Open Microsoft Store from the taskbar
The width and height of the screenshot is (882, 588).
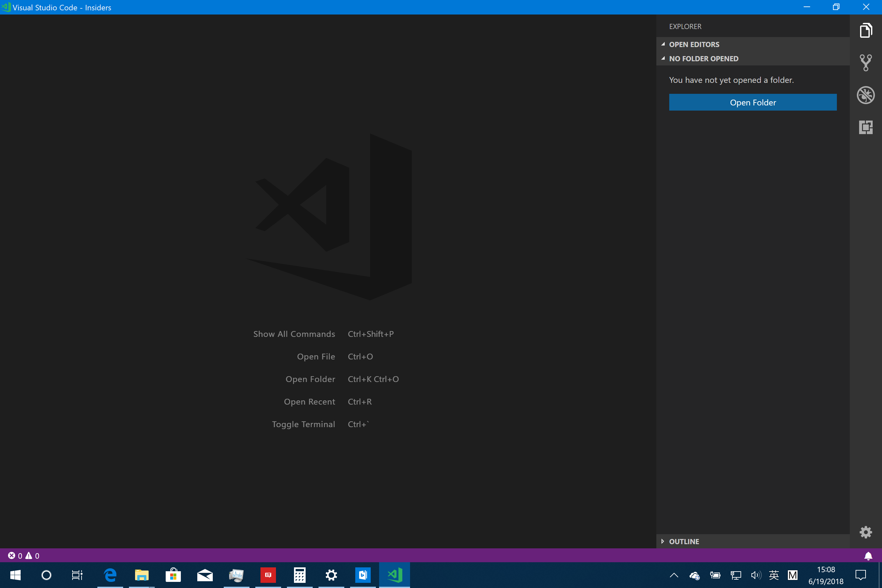pyautogui.click(x=173, y=575)
